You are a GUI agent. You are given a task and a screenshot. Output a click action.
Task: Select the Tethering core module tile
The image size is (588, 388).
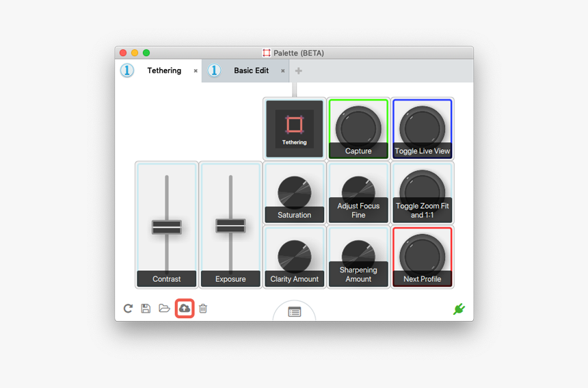pos(294,129)
